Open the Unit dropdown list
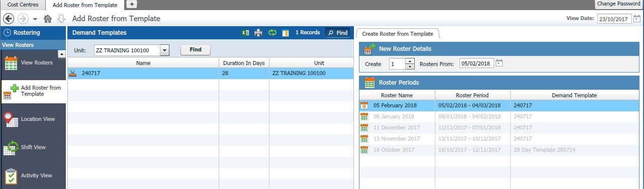Screen dimensions: 644x189 click(165, 50)
